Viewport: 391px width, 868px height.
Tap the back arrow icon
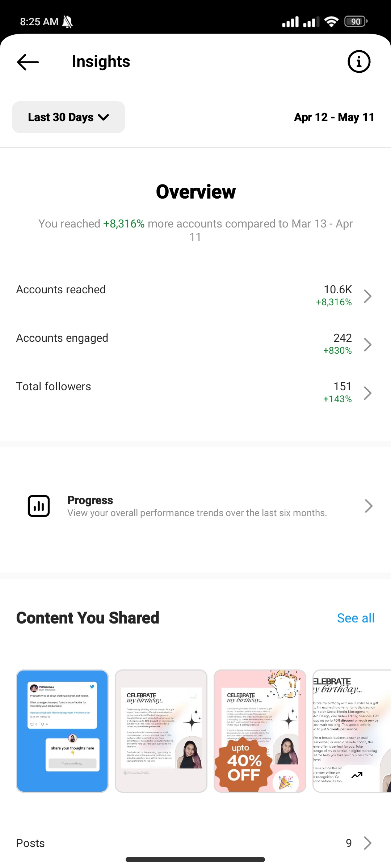(x=28, y=62)
